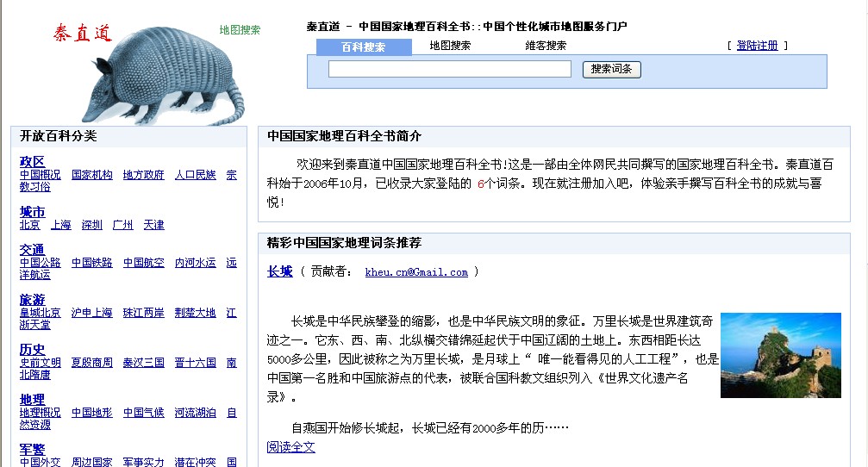Open the 沪申上海 link
868x467 pixels.
[x=92, y=313]
